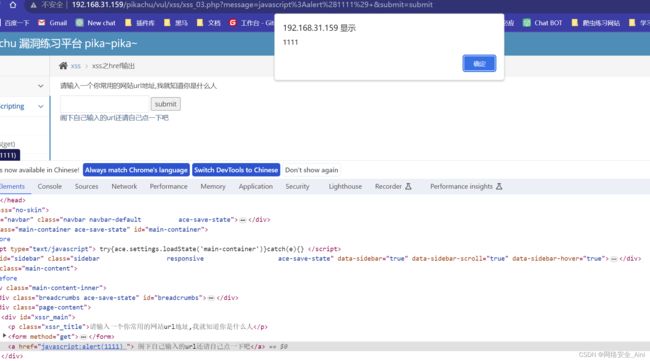Screen dimensions: 650x361
Task: Click the xss之href输出 breadcrumb text
Action: coord(113,66)
